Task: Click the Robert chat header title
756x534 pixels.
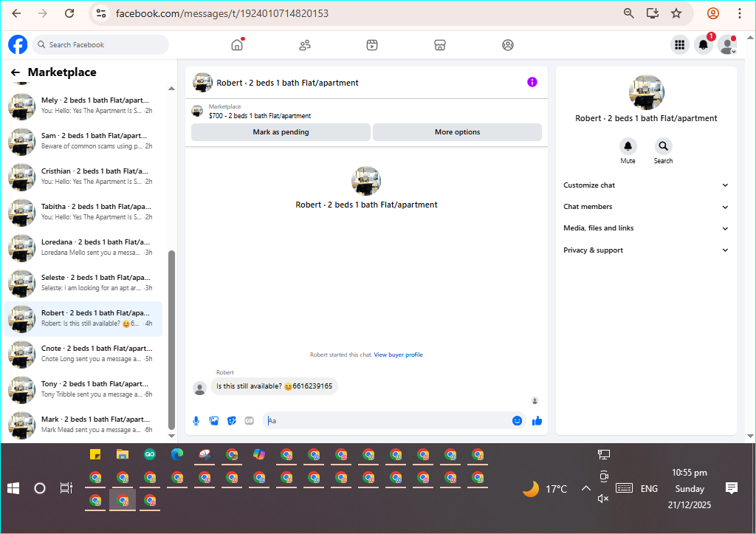Action: (287, 83)
